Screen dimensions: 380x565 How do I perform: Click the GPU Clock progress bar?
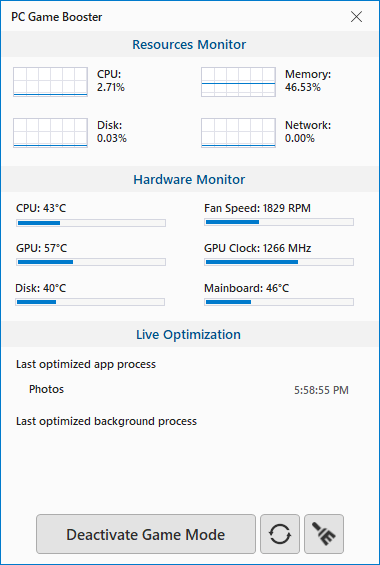click(279, 262)
